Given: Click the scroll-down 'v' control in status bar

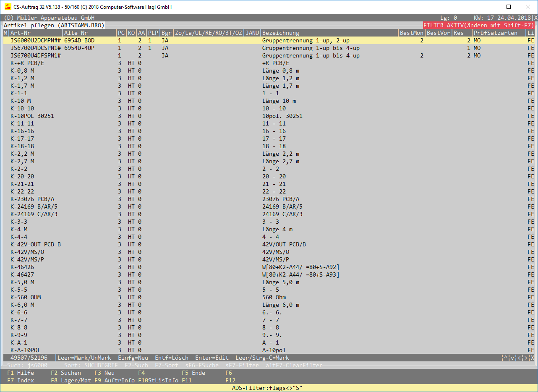Looking at the screenshot, I should (x=512, y=358).
